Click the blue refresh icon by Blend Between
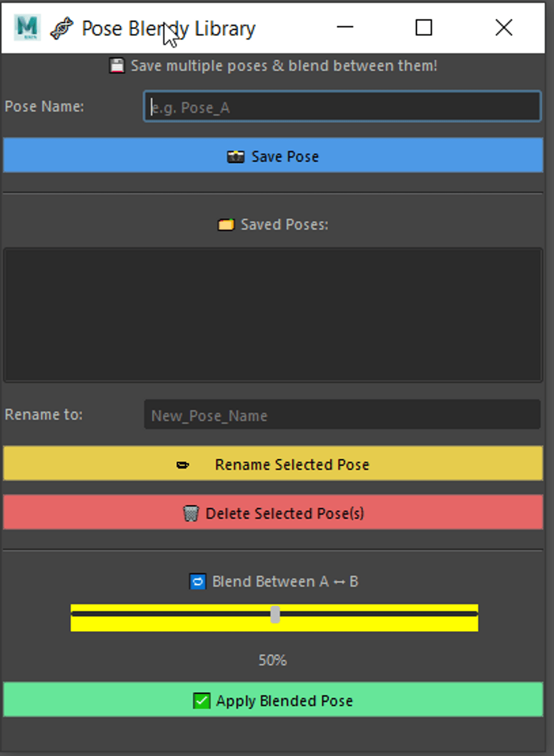 tap(198, 582)
